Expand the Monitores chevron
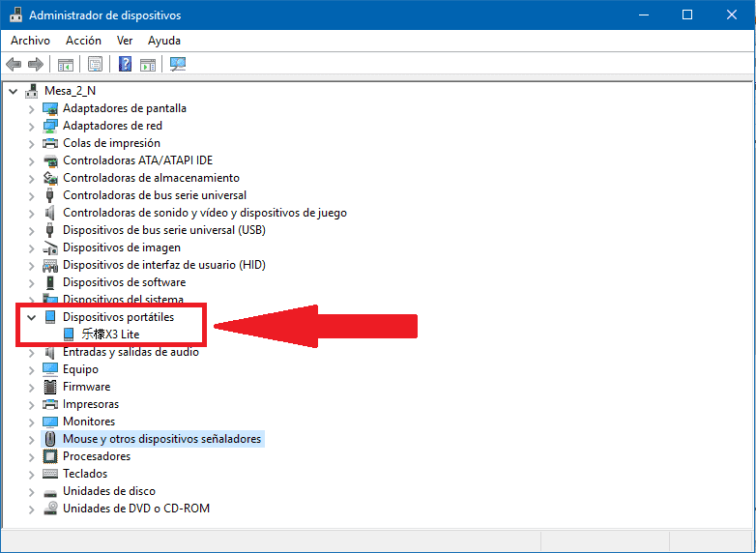The width and height of the screenshot is (756, 553). click(x=31, y=422)
